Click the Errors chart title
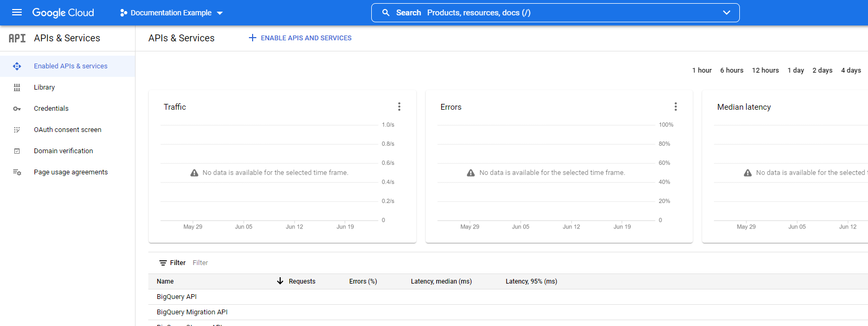This screenshot has width=868, height=326. pos(451,107)
